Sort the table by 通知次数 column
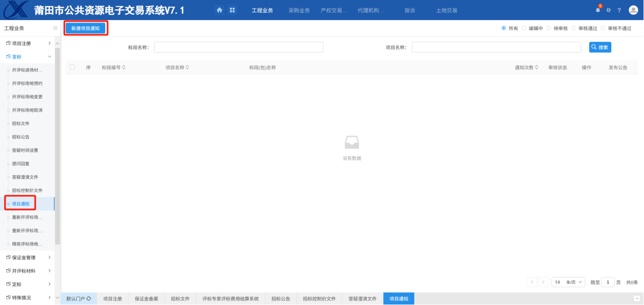Viewport: 644px width, 305px height. pos(527,67)
